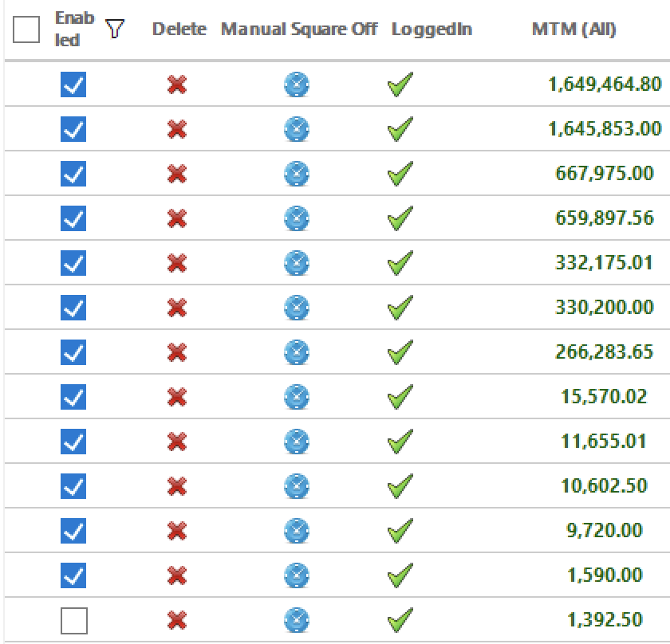This screenshot has width=670, height=644.
Task: Select the MTM value 1,649,464.80
Action: click(605, 84)
